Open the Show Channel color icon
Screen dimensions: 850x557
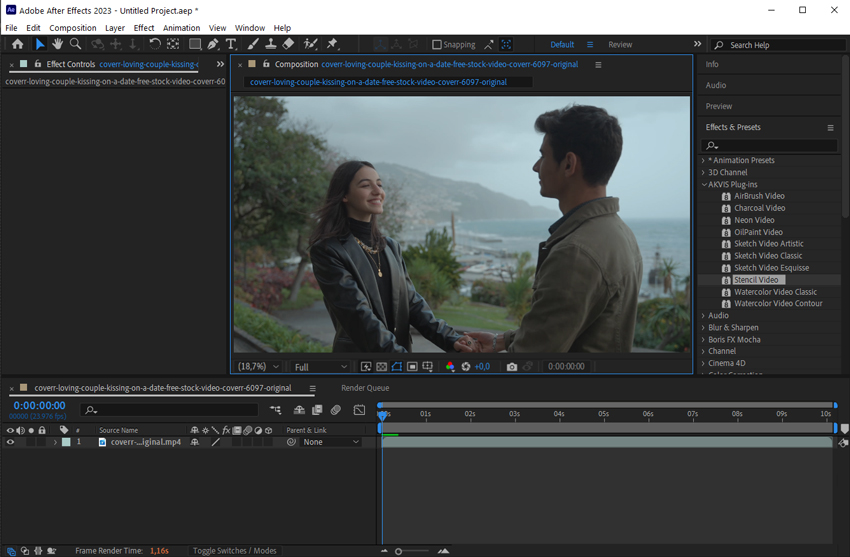pyautogui.click(x=449, y=367)
